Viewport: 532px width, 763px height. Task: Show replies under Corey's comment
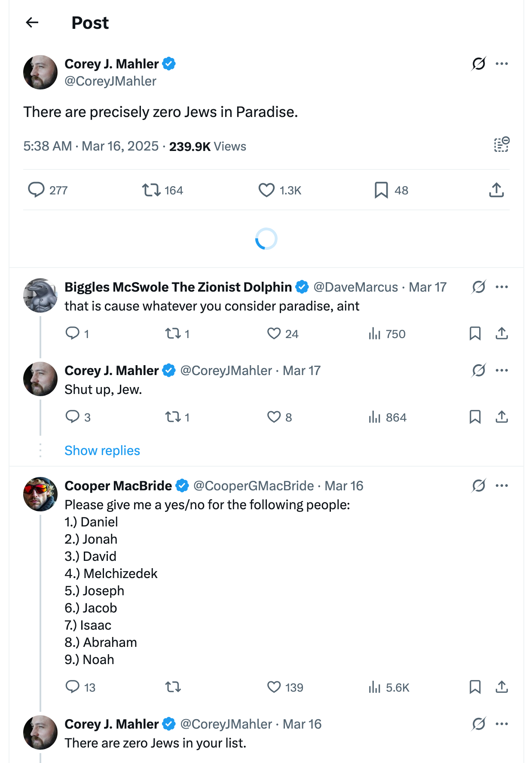click(102, 450)
